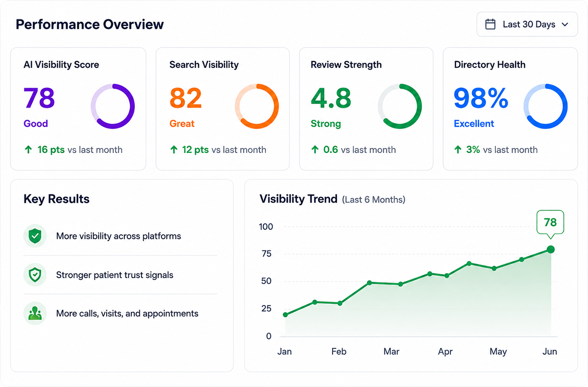Click the green up arrow next to 16 pts

[x=28, y=150]
